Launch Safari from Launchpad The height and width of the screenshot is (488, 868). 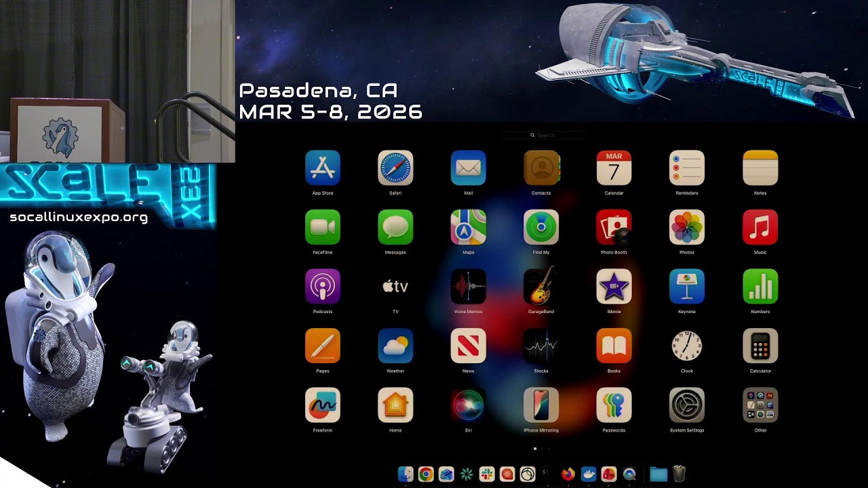(395, 168)
